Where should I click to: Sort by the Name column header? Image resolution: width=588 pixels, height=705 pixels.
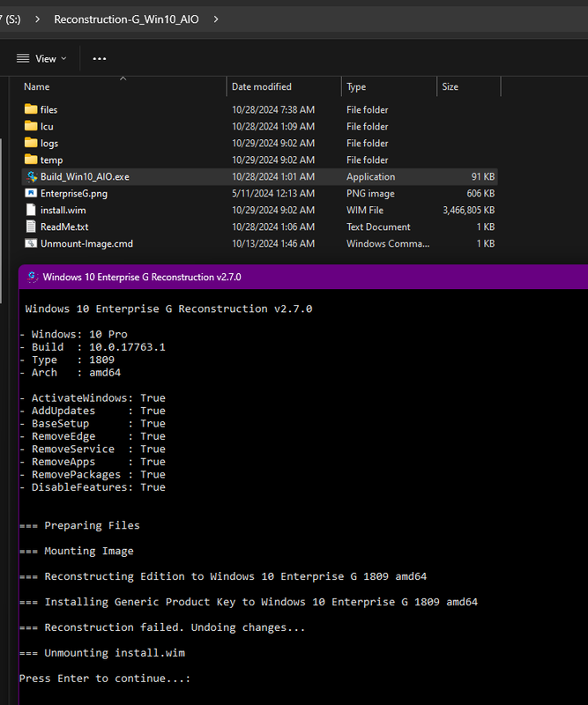[x=36, y=86]
